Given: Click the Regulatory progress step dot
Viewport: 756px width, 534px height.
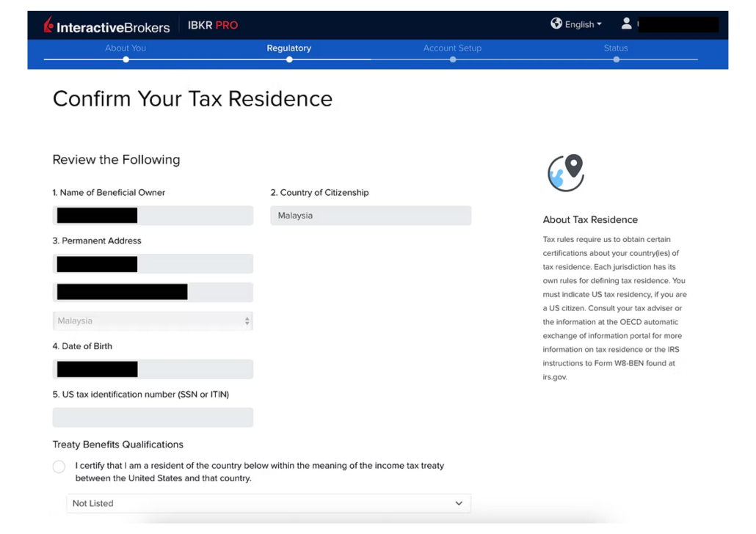Looking at the screenshot, I should (289, 59).
